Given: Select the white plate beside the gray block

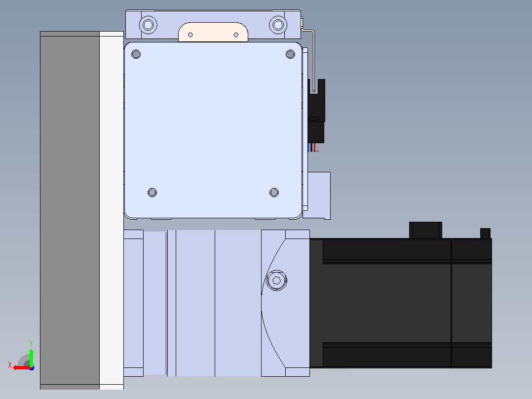Looking at the screenshot, I should 112,210.
